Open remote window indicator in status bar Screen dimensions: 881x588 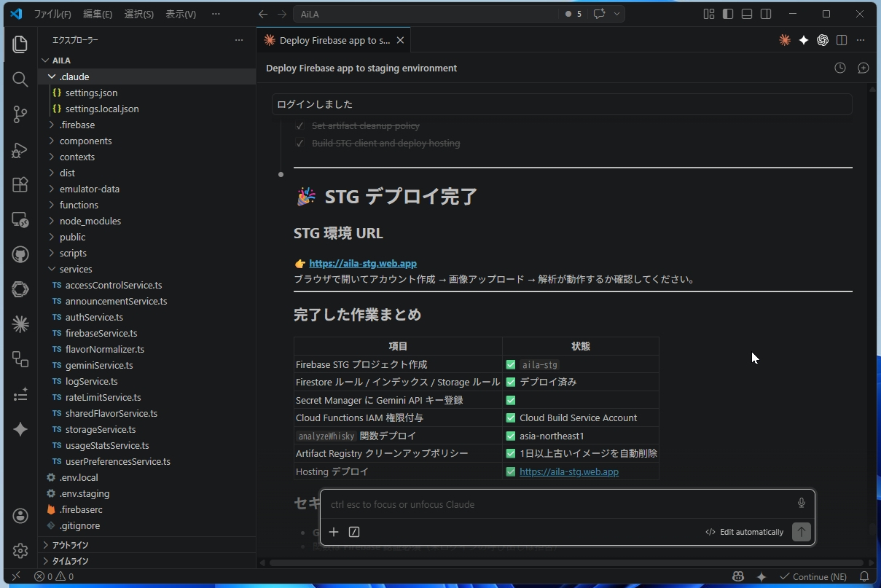[x=16, y=576]
